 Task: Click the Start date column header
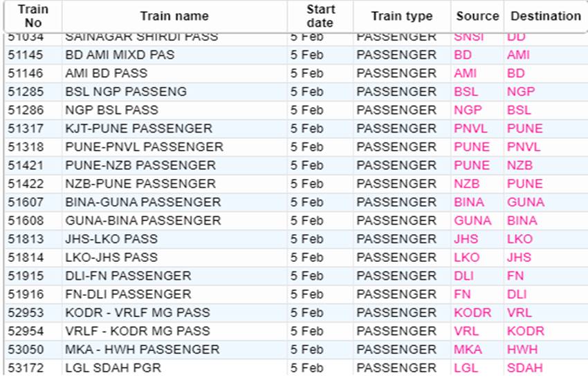click(320, 16)
